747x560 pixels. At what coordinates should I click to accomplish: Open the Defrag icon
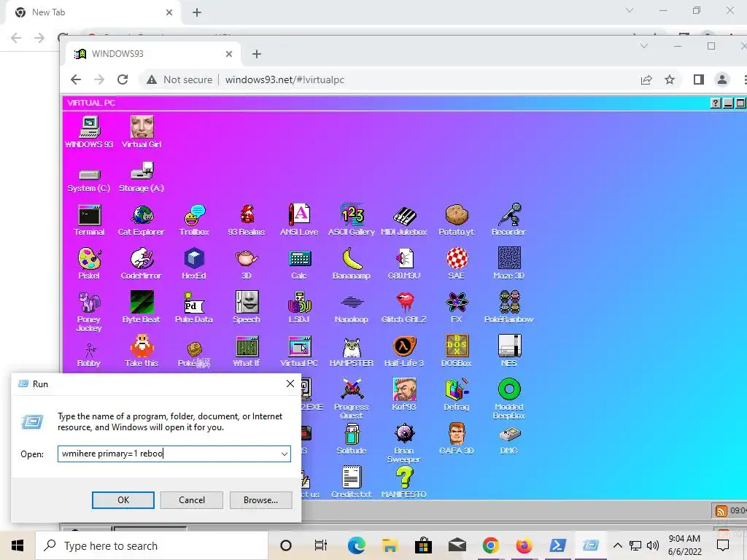457,394
